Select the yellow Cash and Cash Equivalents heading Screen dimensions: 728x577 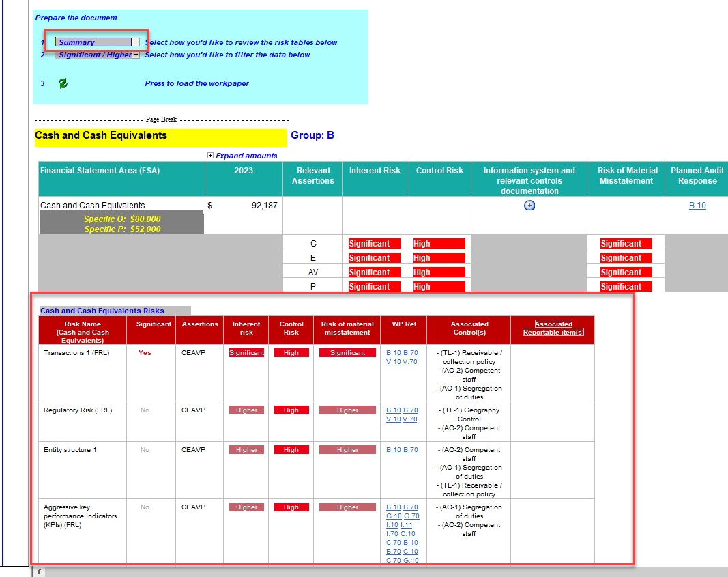(160, 136)
